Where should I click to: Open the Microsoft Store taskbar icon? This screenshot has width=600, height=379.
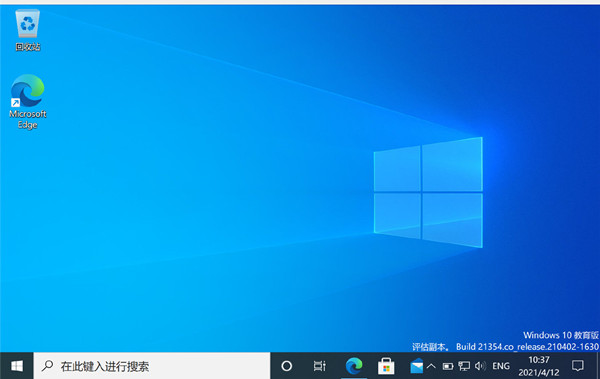pyautogui.click(x=386, y=366)
